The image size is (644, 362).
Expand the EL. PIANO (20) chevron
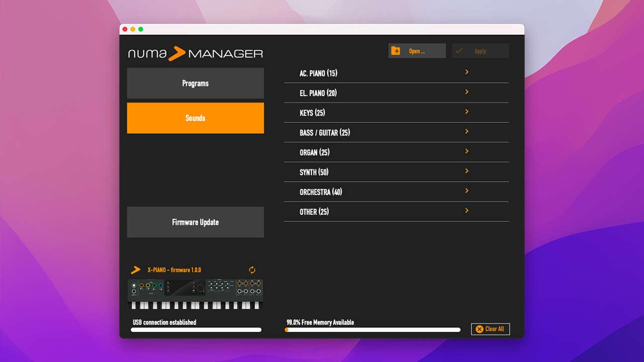[x=466, y=92]
